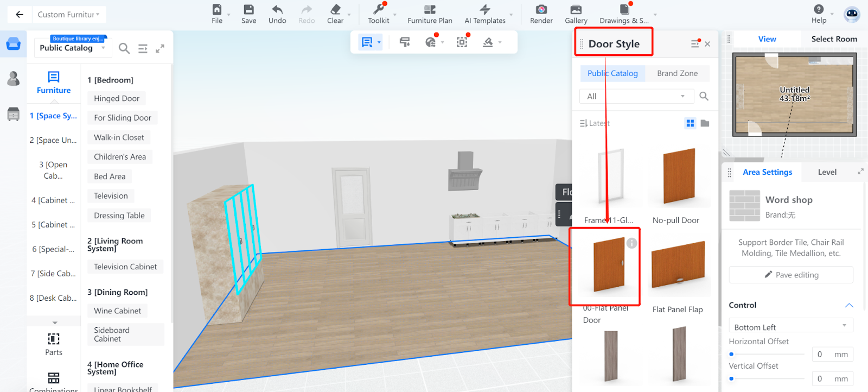Click the Pave editing button
The height and width of the screenshot is (392, 868).
coord(791,275)
